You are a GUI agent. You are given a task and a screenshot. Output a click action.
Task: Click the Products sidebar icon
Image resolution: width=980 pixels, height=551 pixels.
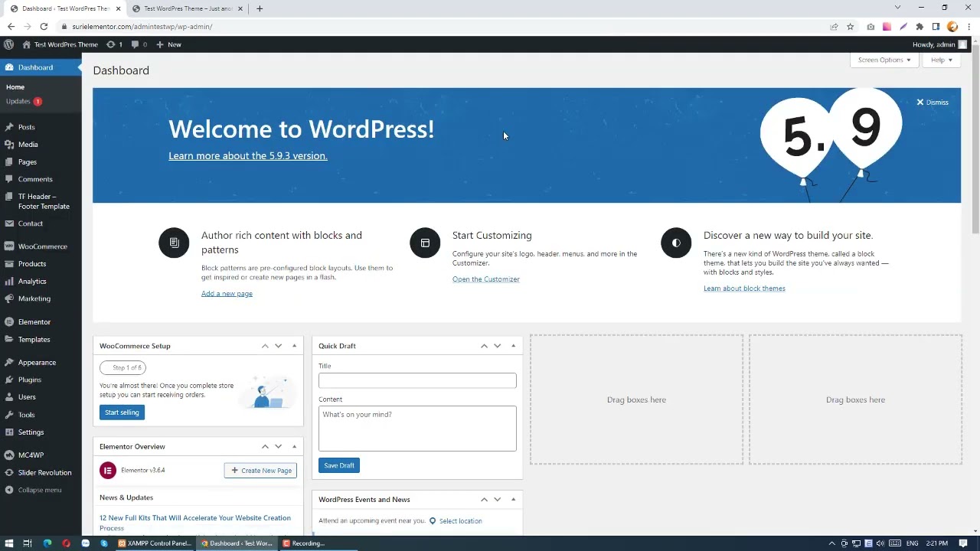click(9, 264)
